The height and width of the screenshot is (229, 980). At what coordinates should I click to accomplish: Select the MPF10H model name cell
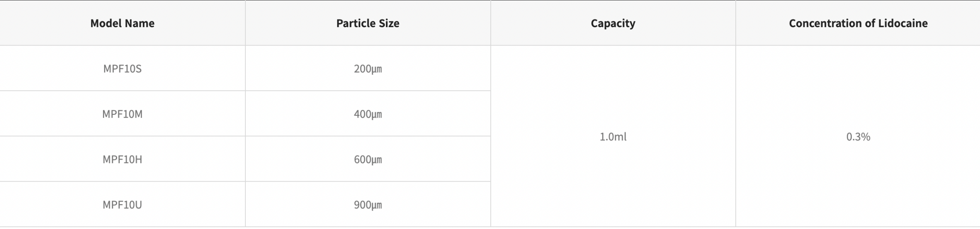122,159
